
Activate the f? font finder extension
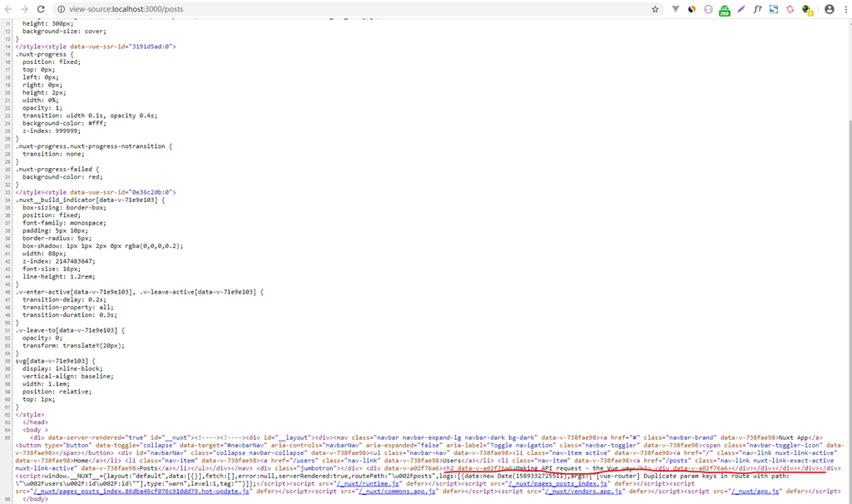coord(757,9)
